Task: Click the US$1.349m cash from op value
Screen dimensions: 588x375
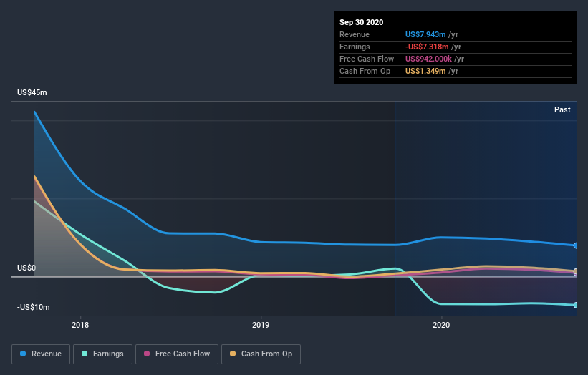Action: click(425, 71)
